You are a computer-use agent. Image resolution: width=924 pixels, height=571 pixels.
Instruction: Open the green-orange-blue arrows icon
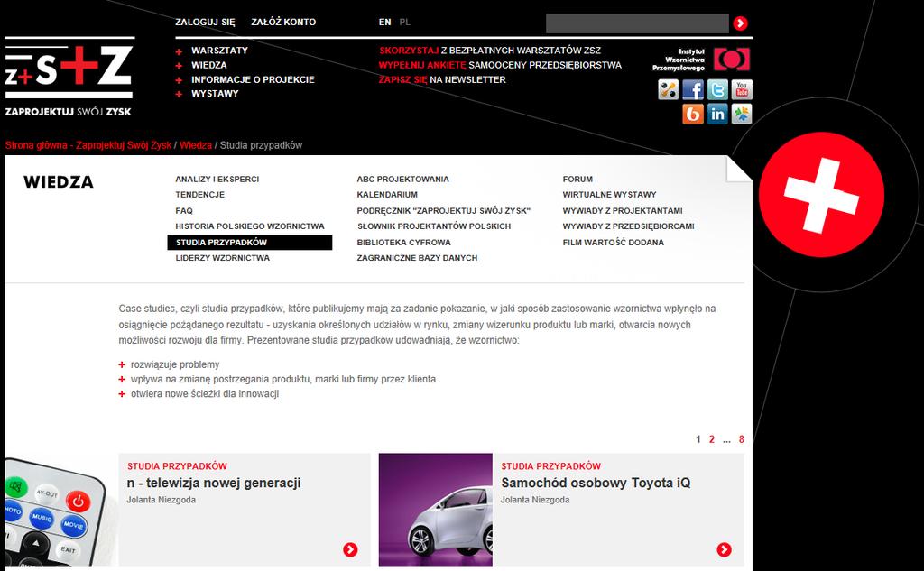click(742, 114)
